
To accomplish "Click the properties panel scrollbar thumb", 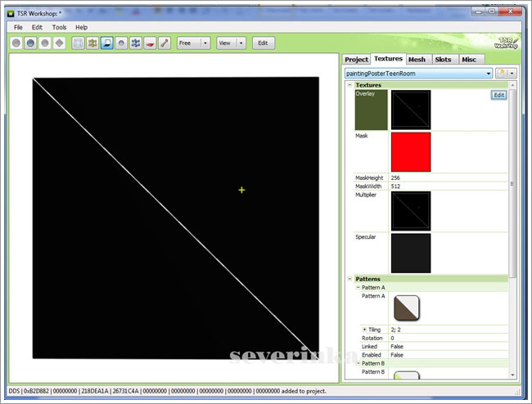I will tap(512, 183).
